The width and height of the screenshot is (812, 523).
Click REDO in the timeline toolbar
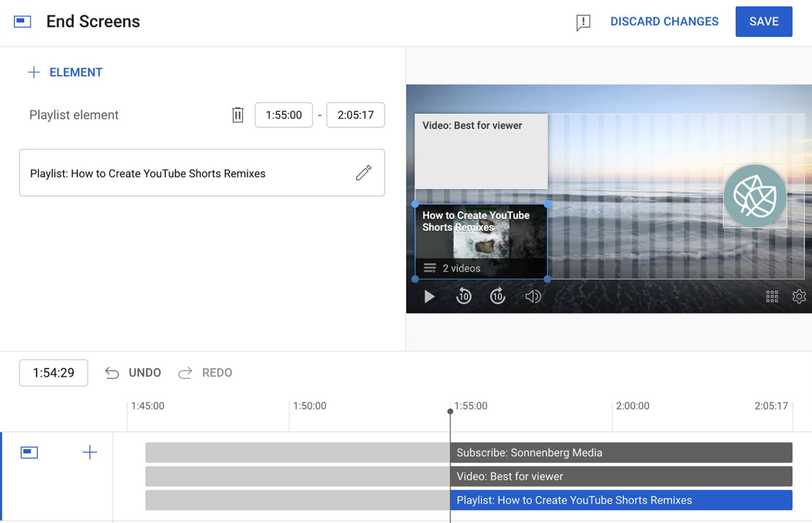(205, 372)
